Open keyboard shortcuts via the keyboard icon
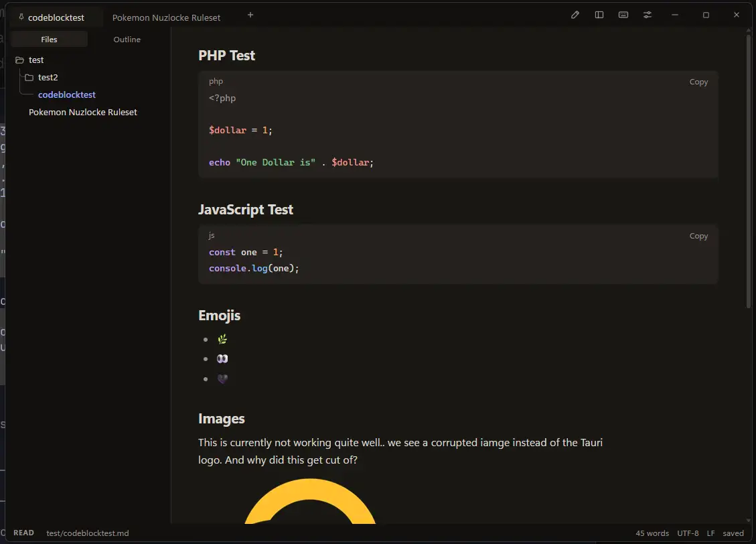The height and width of the screenshot is (544, 756). pos(623,15)
